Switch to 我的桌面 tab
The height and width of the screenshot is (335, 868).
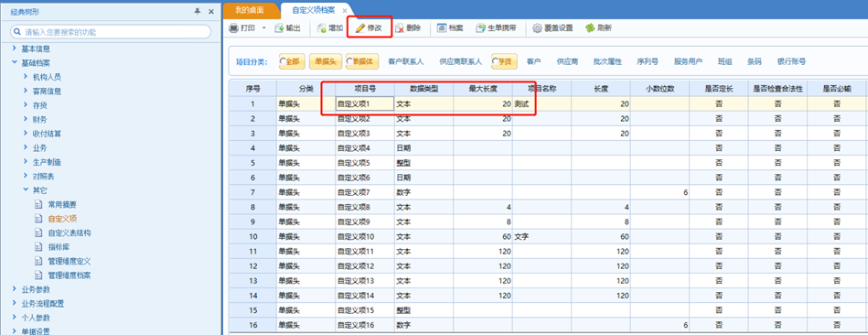click(249, 10)
